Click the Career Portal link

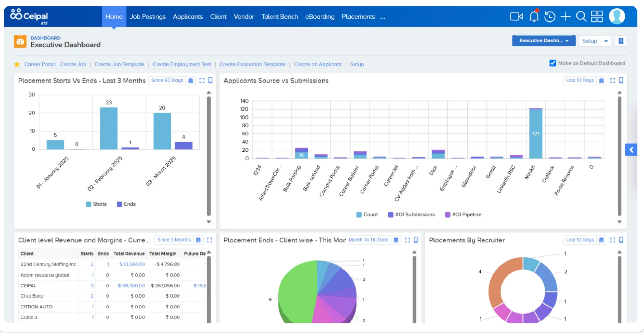pyautogui.click(x=40, y=64)
